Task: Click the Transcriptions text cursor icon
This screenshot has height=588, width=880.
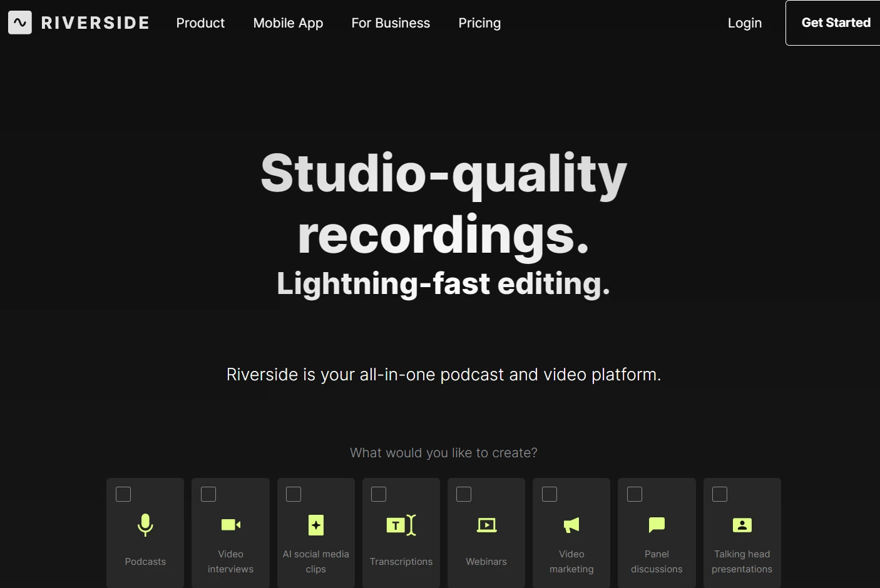Action: 401,525
